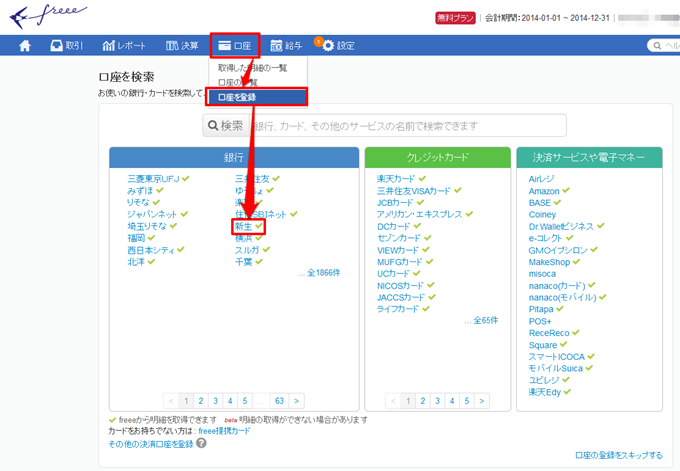
Task: Click 口座の登録をスキップする link
Action: coord(620,455)
